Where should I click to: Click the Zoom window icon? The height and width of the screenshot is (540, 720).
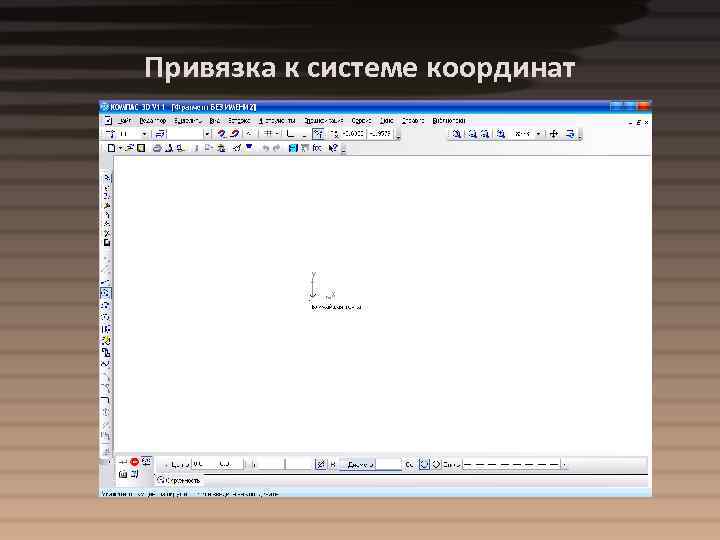click(456, 134)
